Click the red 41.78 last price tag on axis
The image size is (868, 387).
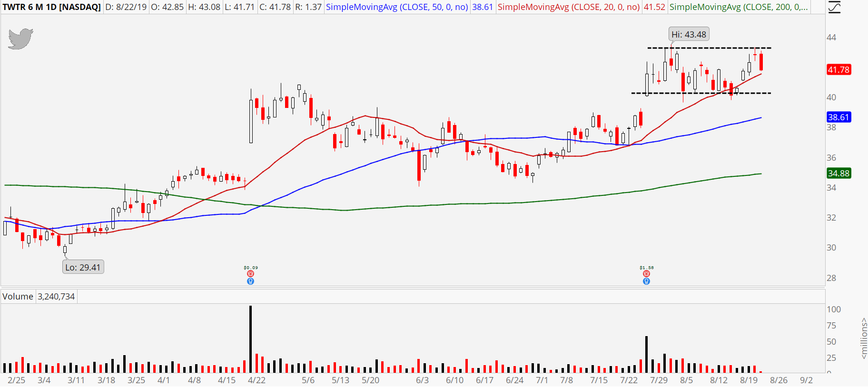coord(838,70)
